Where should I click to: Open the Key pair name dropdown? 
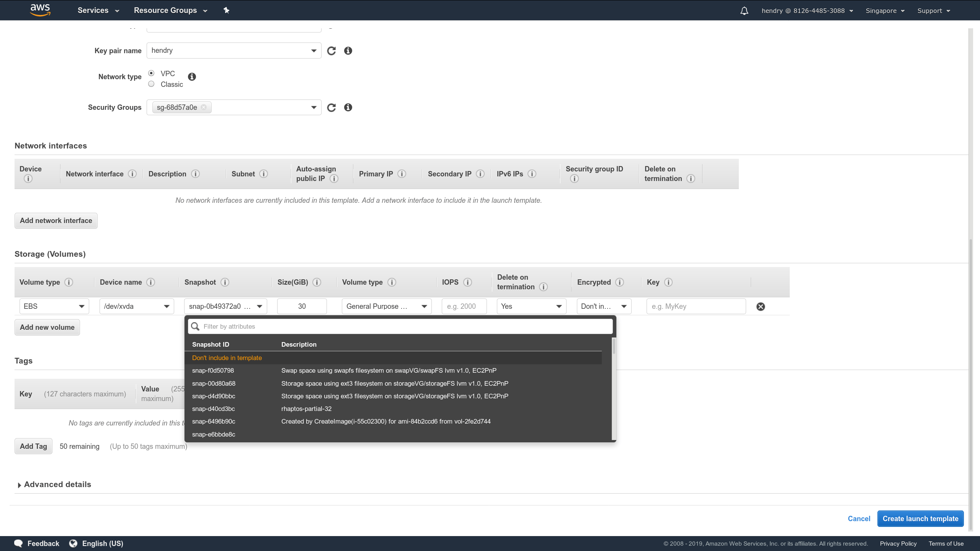point(313,50)
